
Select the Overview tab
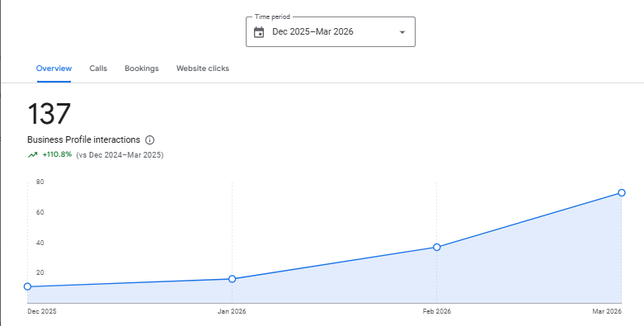[54, 69]
